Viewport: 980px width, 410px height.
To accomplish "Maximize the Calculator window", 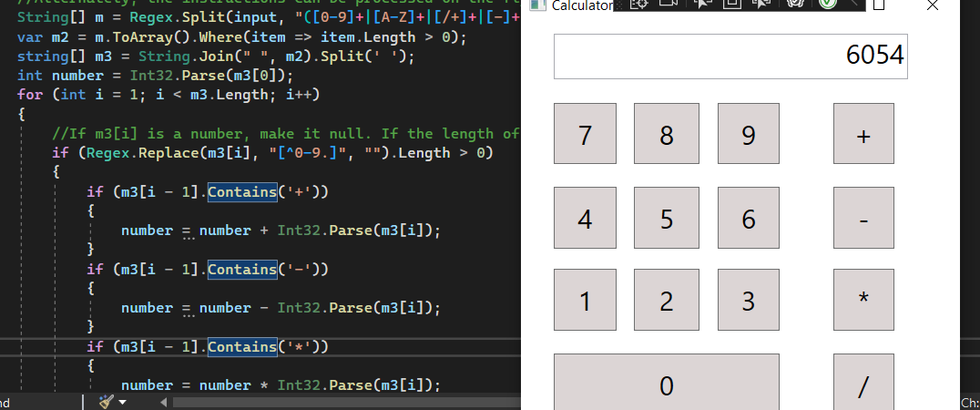I will tap(879, 5).
